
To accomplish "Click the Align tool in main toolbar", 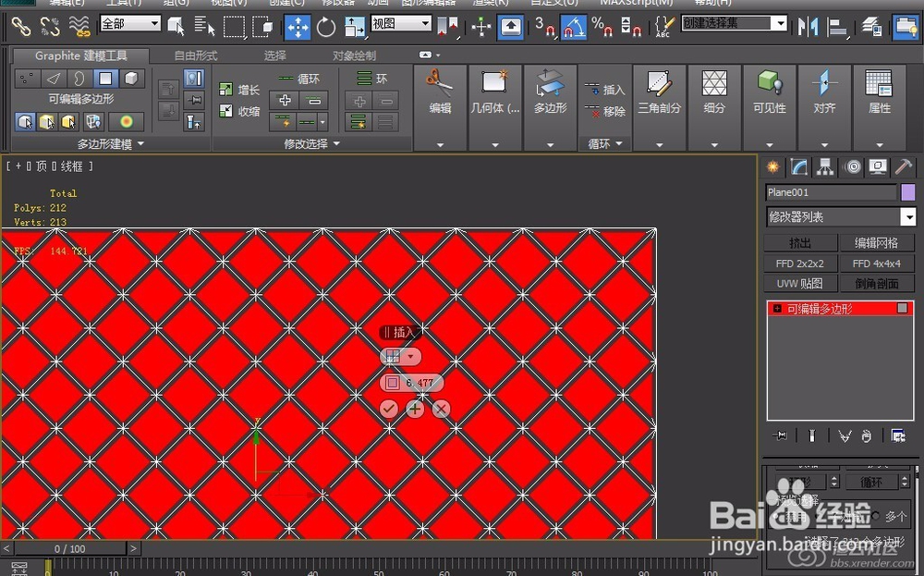I will pyautogui.click(x=837, y=27).
